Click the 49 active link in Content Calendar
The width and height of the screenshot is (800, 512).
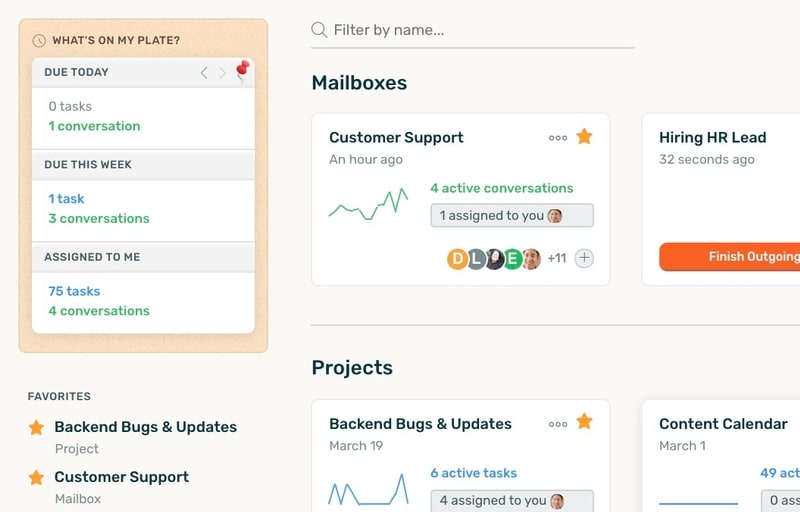(780, 473)
